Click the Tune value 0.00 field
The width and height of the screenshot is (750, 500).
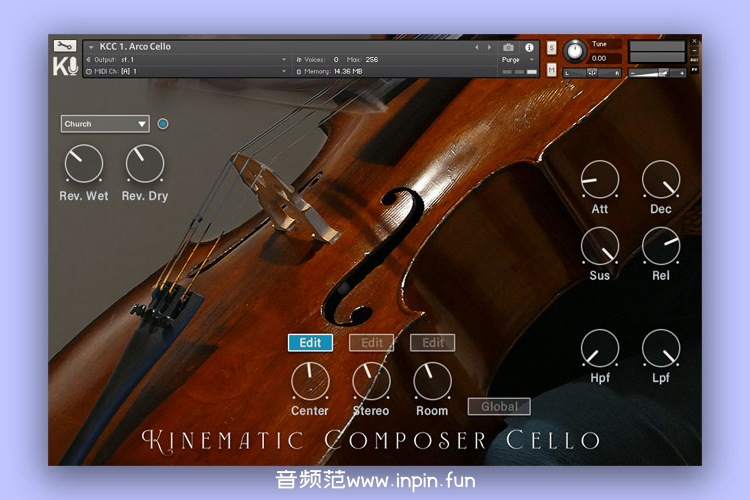605,58
